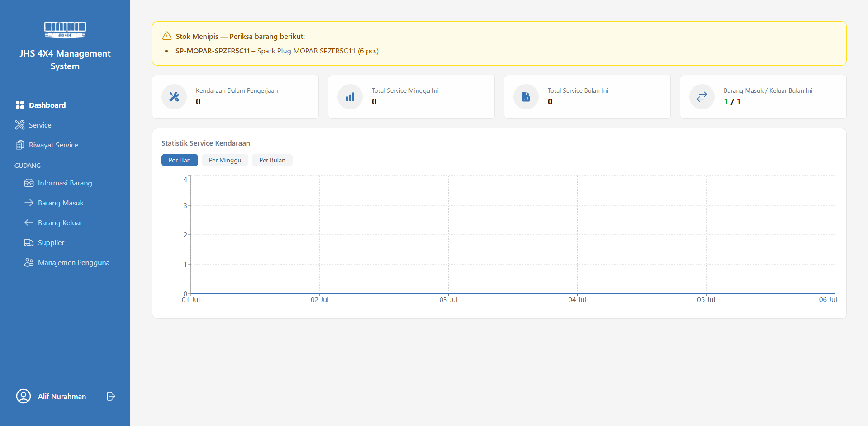Select the Per Hari chart filter
The width and height of the screenshot is (868, 426).
point(180,160)
